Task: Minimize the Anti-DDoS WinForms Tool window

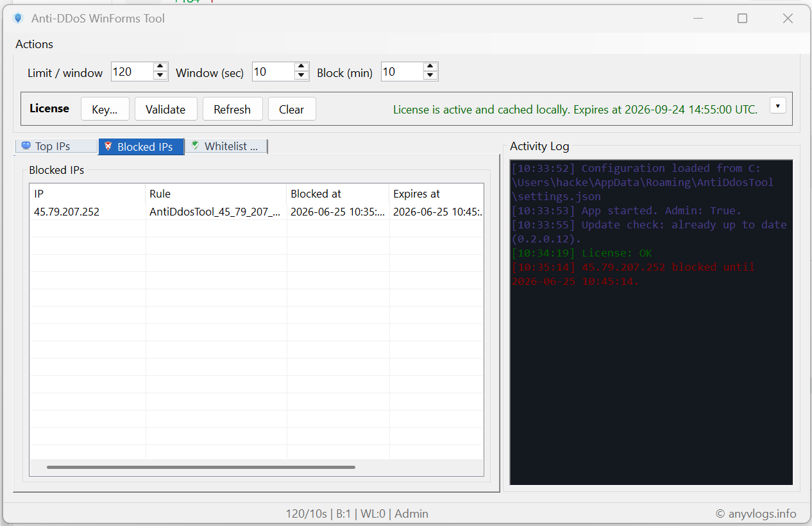Action: 697,19
